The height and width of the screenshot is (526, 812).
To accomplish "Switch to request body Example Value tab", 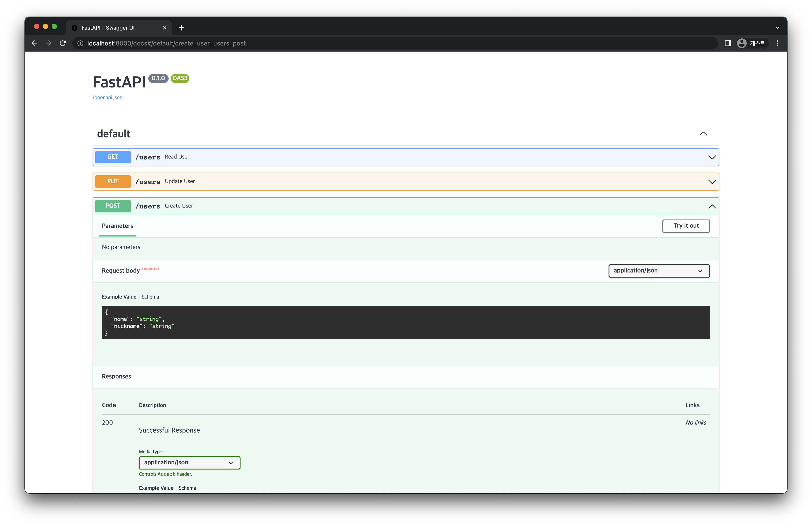I will (x=119, y=297).
